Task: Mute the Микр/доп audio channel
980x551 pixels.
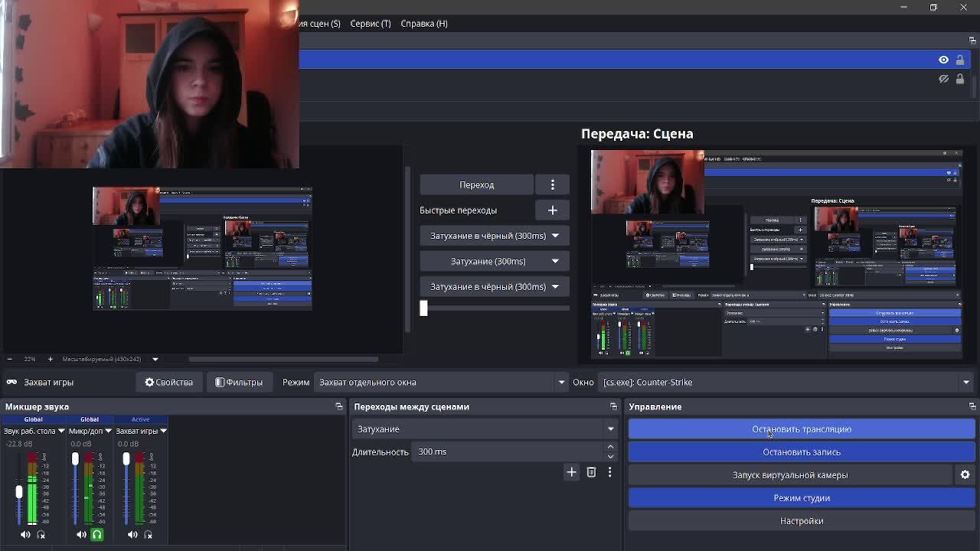Action: point(81,535)
